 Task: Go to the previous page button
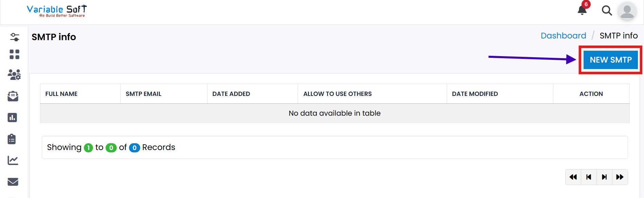[589, 177]
